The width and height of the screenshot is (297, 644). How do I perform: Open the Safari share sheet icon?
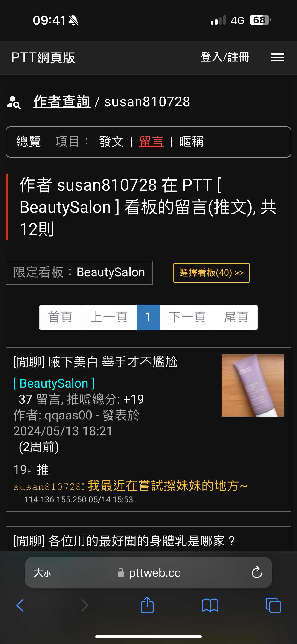point(147,605)
